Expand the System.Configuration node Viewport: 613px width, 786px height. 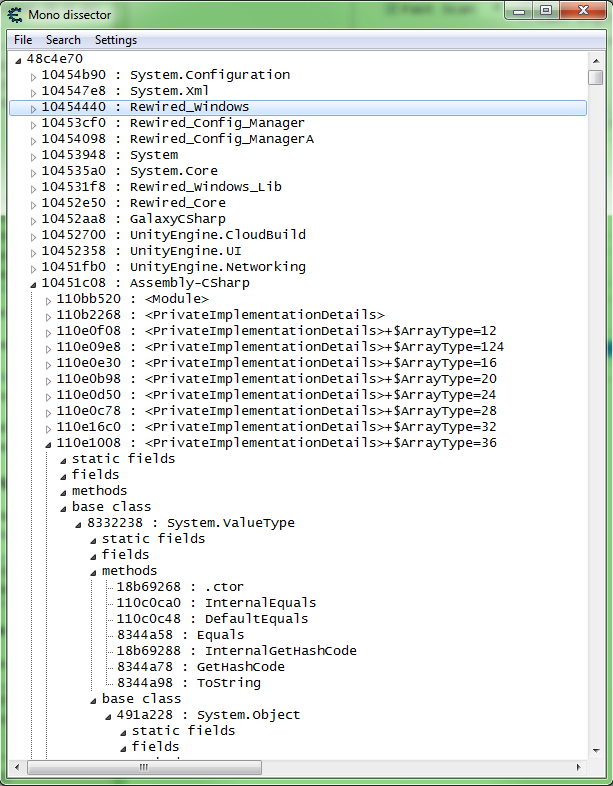pyautogui.click(x=33, y=76)
